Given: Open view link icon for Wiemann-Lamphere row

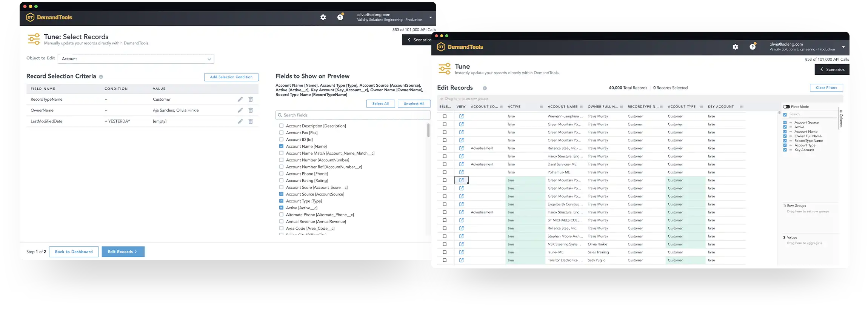Looking at the screenshot, I should (461, 116).
